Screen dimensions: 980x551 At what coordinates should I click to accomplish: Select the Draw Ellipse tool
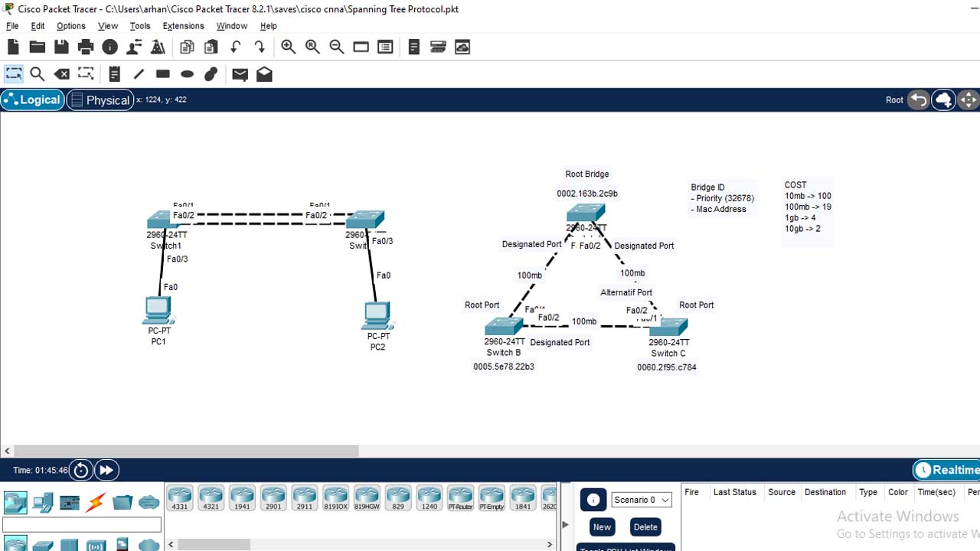point(187,74)
